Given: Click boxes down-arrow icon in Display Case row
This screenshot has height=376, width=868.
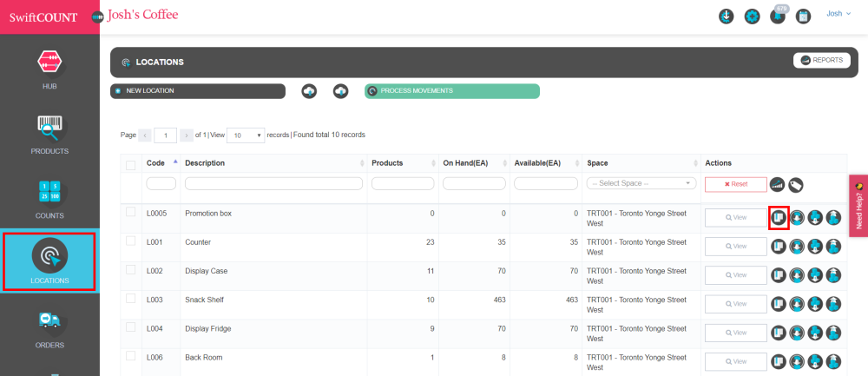Looking at the screenshot, I should (815, 275).
